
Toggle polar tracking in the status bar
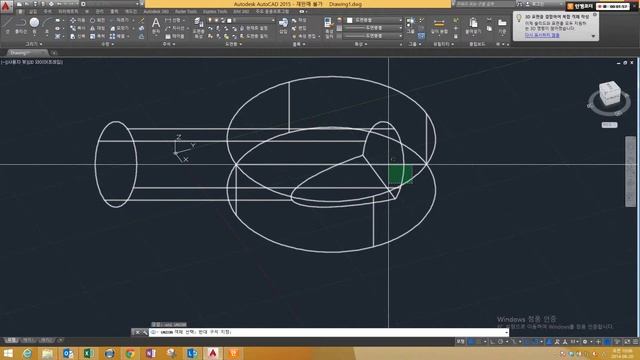(501, 342)
